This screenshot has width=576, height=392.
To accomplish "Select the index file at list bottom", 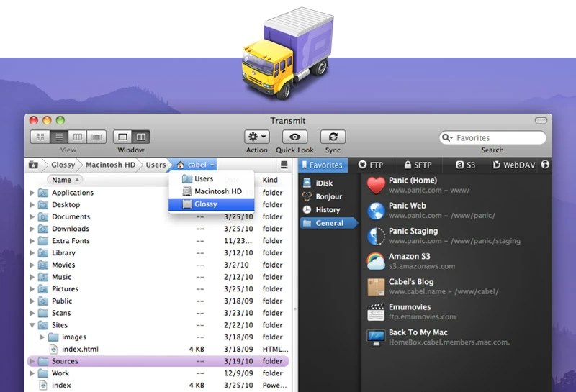I will click(158, 385).
